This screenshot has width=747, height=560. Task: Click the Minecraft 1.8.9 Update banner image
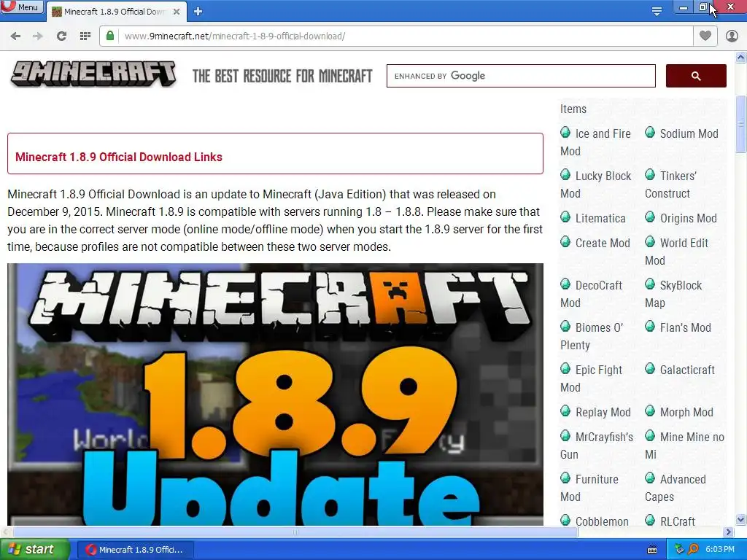[x=275, y=394]
